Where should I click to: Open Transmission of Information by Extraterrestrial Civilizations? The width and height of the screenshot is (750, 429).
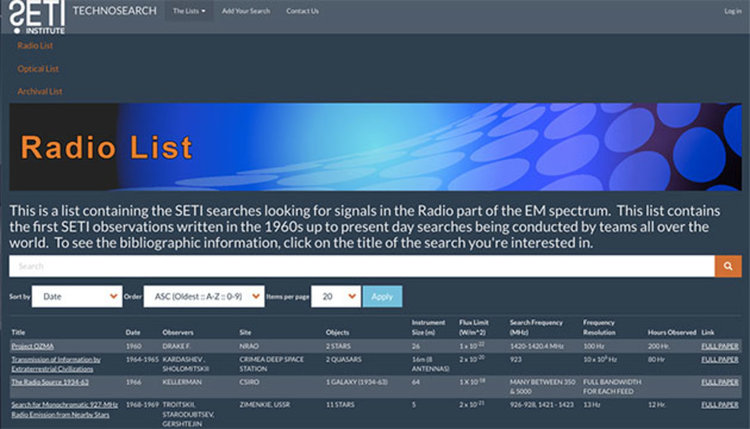(56, 364)
